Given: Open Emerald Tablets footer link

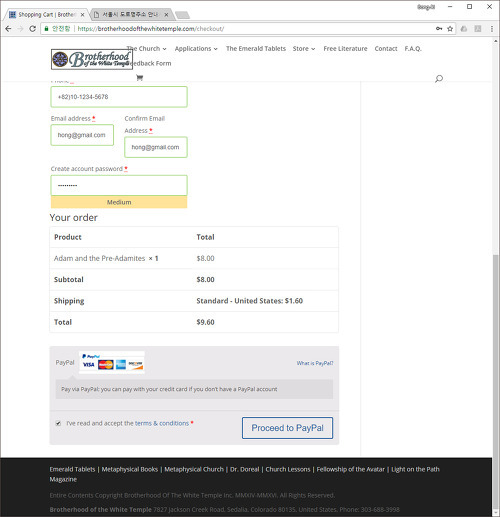Looking at the screenshot, I should pyautogui.click(x=72, y=469).
